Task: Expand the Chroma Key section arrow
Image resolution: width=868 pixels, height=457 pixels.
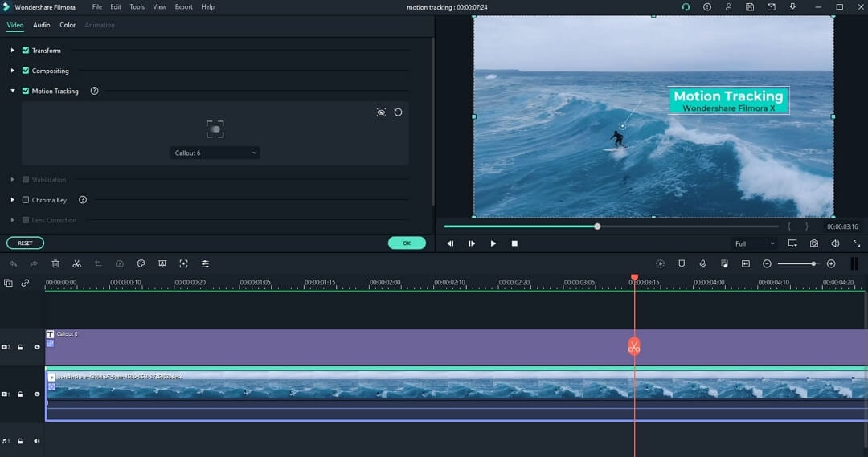Action: pos(12,200)
